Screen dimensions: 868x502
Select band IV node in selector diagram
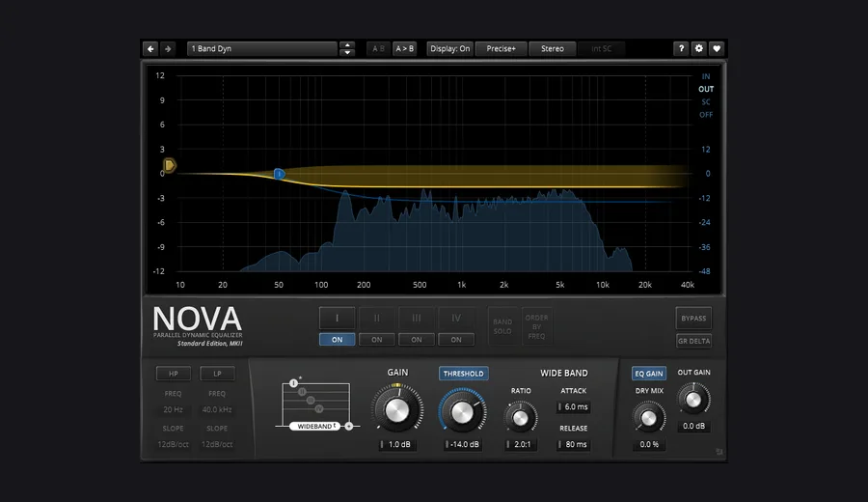(319, 408)
